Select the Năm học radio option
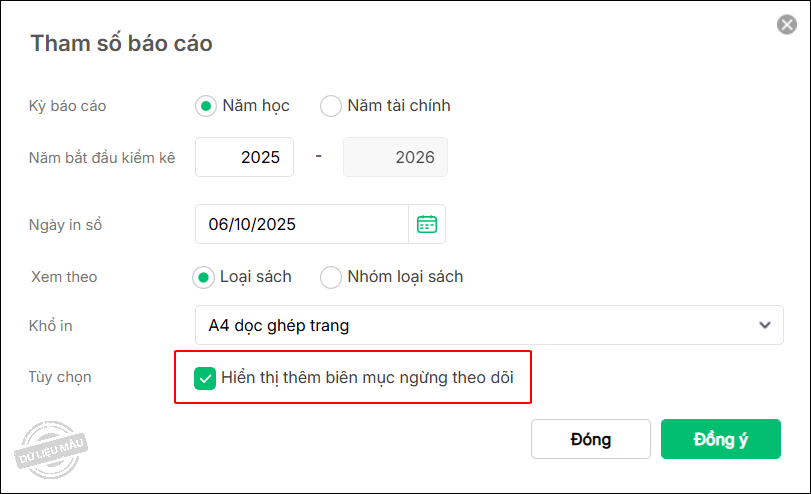811x494 pixels. (206, 105)
